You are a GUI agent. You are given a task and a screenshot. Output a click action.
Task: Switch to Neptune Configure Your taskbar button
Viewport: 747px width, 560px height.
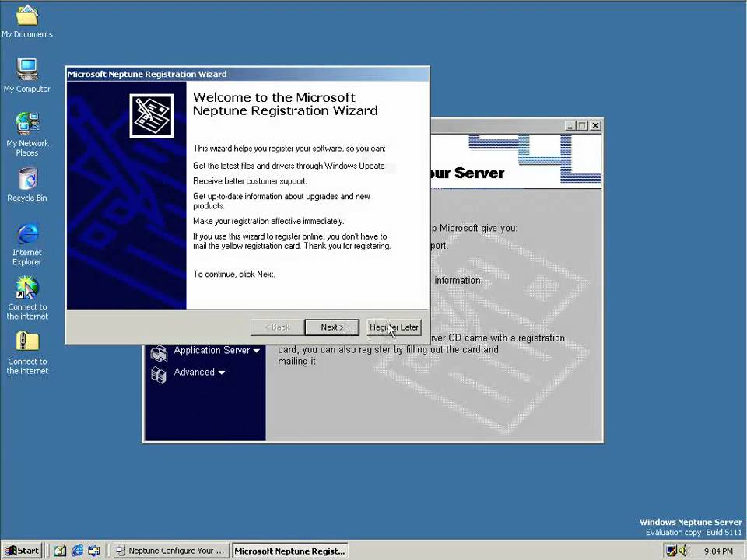171,551
